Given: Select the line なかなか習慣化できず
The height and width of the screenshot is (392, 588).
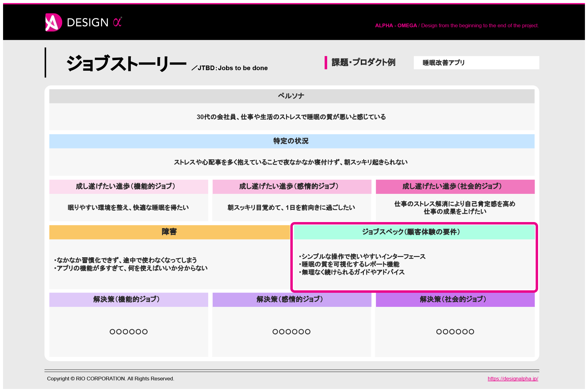Looking at the screenshot, I should click(x=126, y=260).
